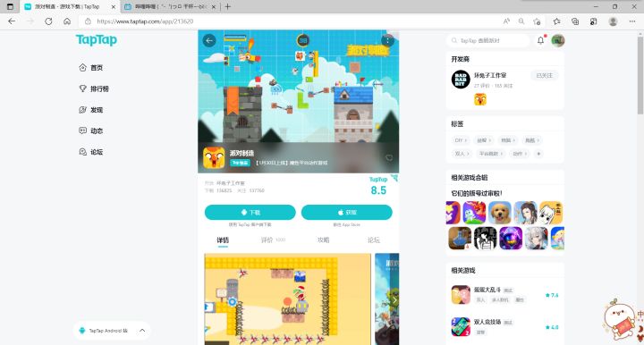Open the 动态 feed sidebar item
This screenshot has width=644, height=345.
pyautogui.click(x=91, y=130)
